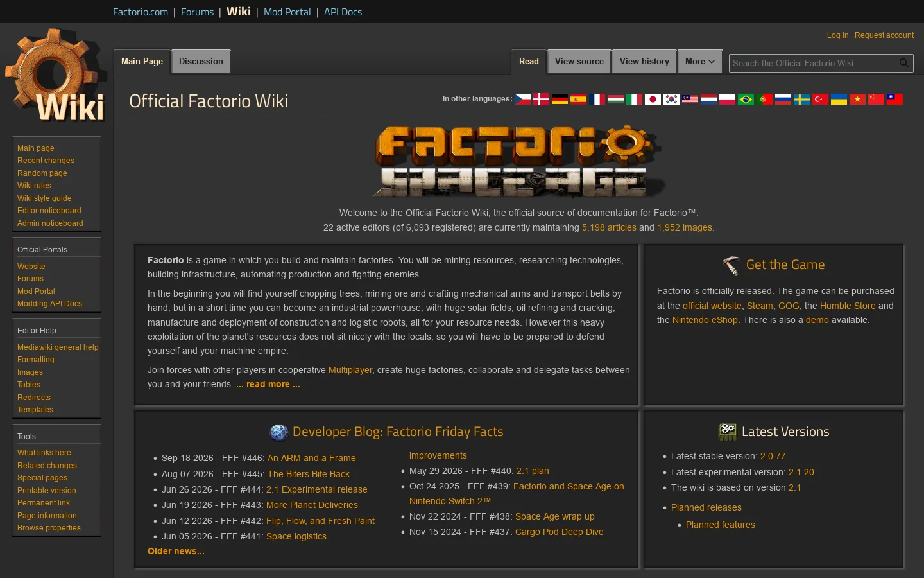Open API Docs in the top bar

point(343,12)
